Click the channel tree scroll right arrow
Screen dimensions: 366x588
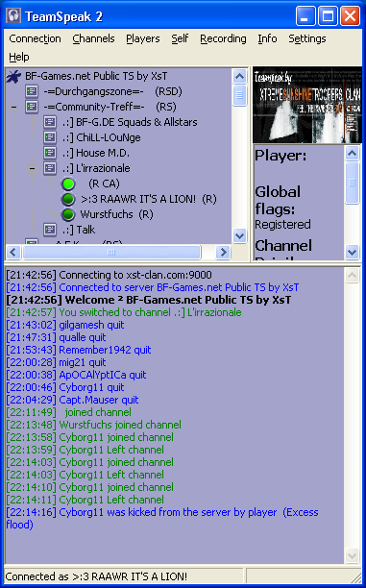coord(223,253)
